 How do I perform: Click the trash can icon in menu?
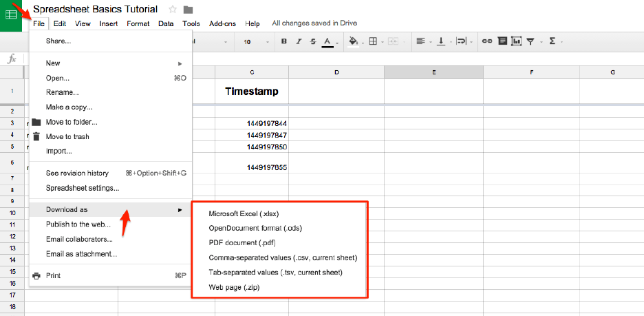coord(36,136)
